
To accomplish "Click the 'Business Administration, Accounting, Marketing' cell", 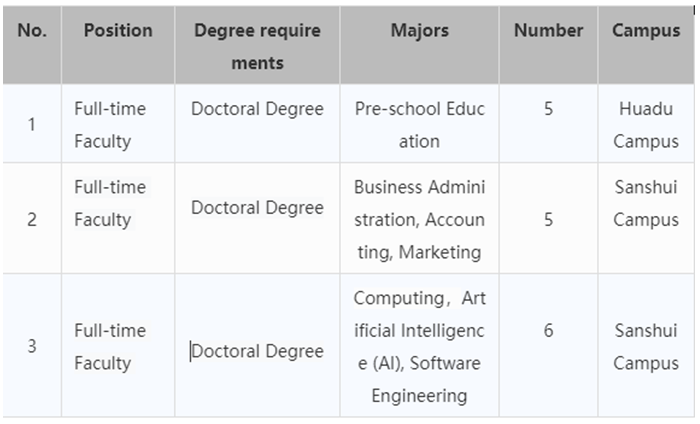I will [x=420, y=218].
